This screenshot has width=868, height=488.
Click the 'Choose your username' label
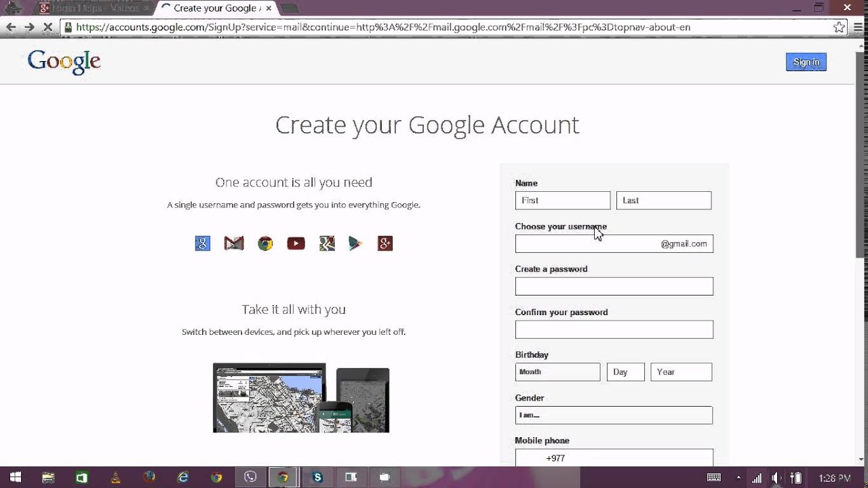[561, 226]
